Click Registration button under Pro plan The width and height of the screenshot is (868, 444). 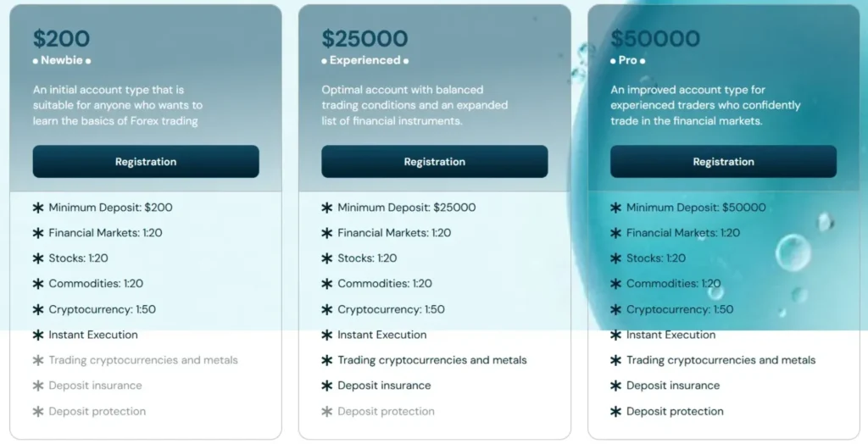tap(723, 162)
